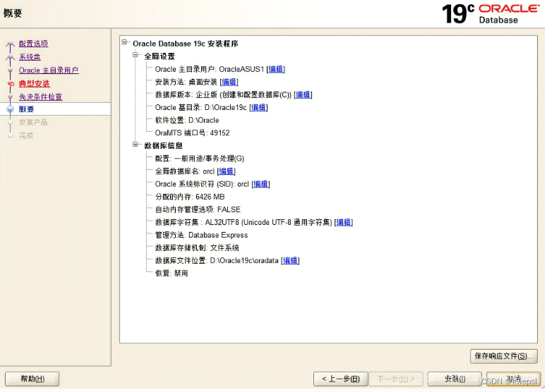Edit the 数据库字符集 AL32UTF8 setting

coord(344,222)
